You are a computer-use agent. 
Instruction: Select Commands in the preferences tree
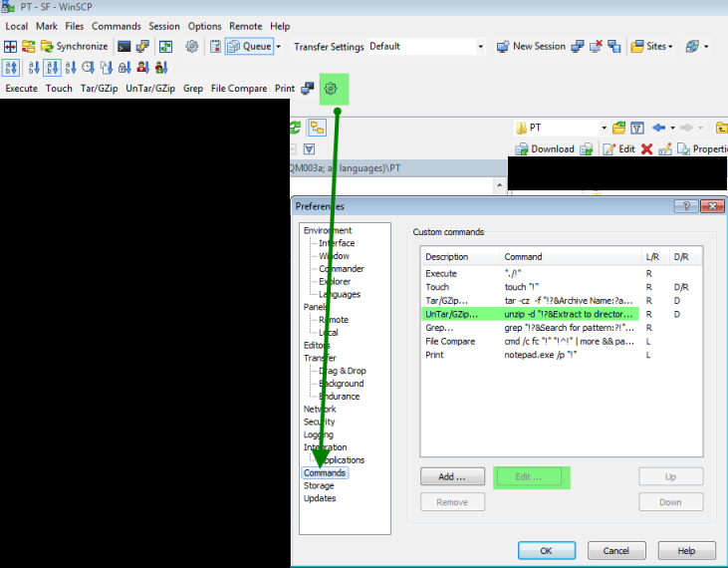[x=325, y=472]
